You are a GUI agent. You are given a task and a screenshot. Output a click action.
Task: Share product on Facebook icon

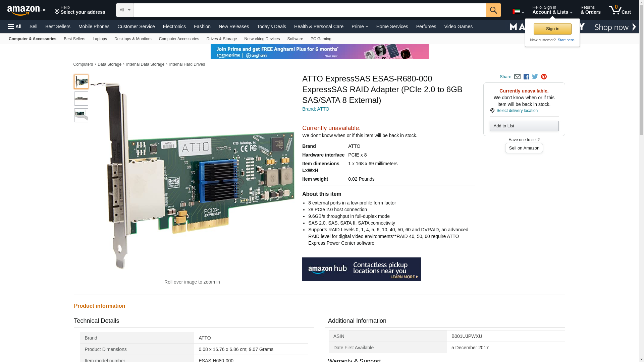pos(526,77)
